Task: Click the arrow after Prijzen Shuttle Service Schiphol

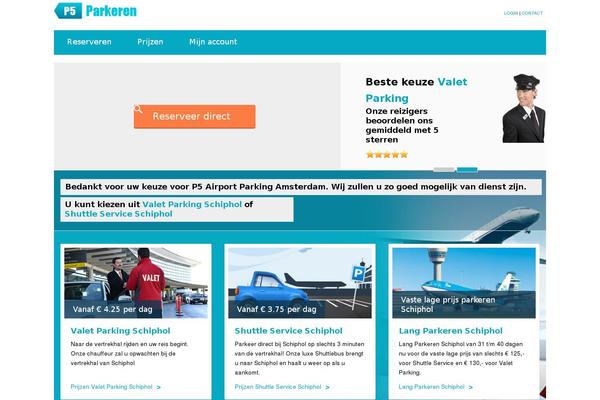Action: pyautogui.click(x=327, y=387)
